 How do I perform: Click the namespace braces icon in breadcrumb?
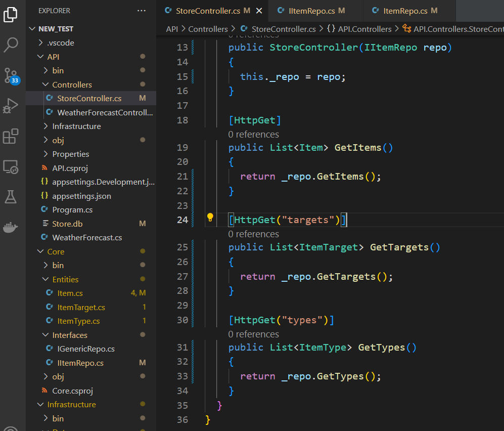coord(331,29)
